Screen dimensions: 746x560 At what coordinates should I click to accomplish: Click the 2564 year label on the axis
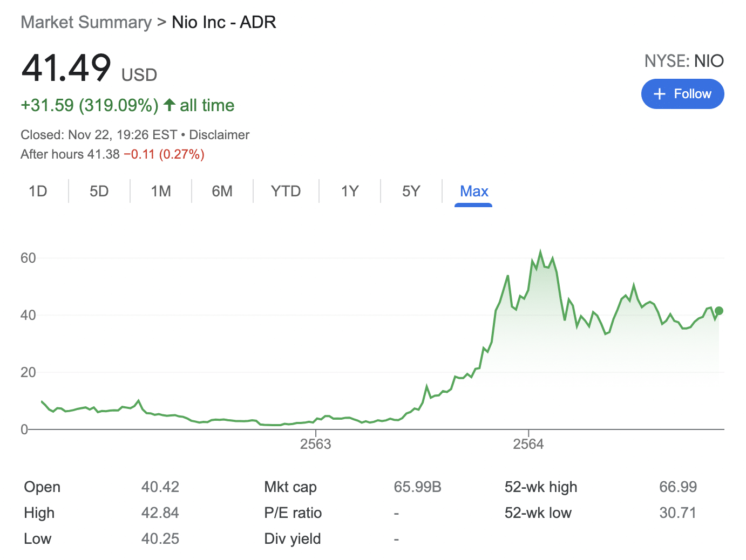pos(528,444)
